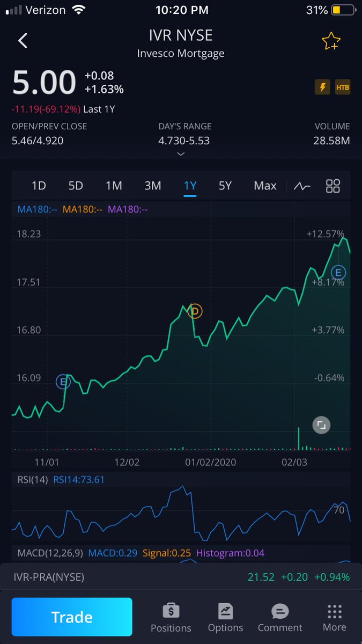Screen dimensions: 362x644
Task: Expand quote details with the down chevron
Action: [181, 154]
